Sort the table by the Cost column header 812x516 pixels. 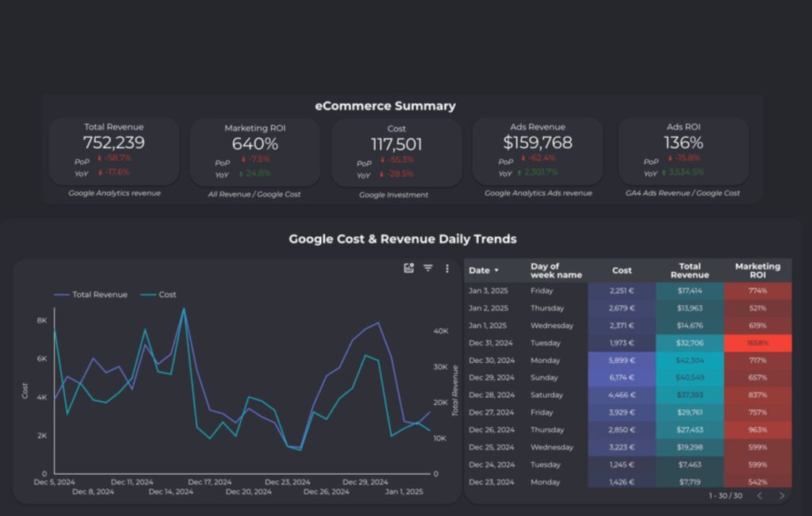pyautogui.click(x=622, y=270)
